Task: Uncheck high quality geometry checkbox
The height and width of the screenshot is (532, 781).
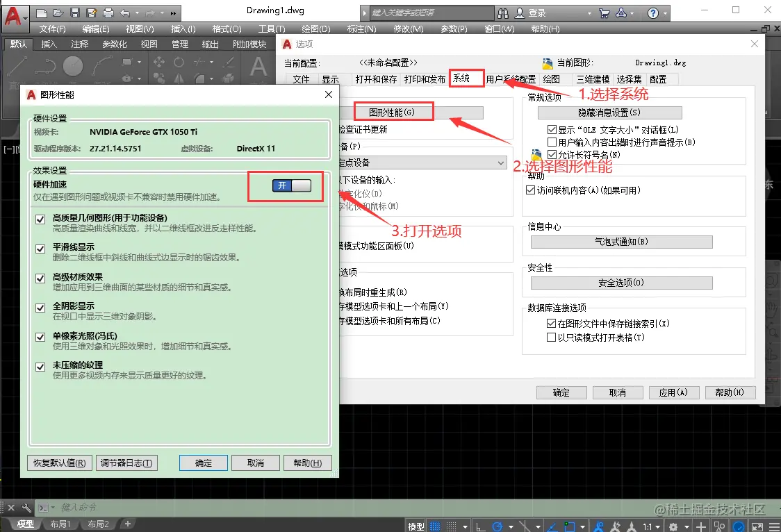Action: pyautogui.click(x=40, y=219)
